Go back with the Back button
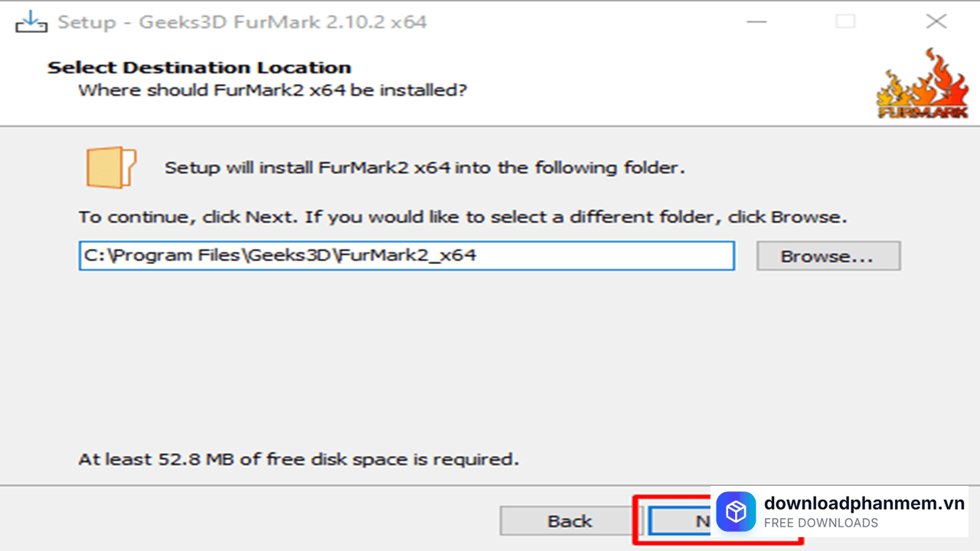 (x=570, y=521)
